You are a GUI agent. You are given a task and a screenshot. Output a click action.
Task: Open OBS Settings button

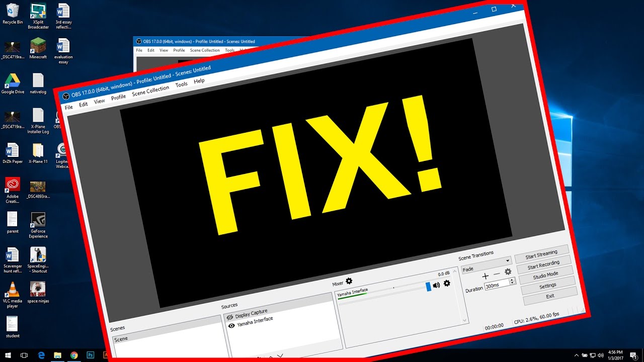pos(548,286)
